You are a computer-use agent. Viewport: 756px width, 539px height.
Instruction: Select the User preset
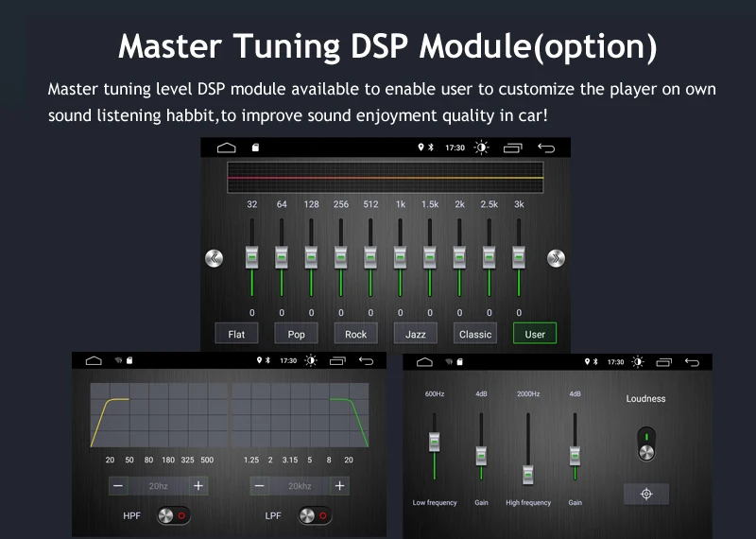pos(535,334)
